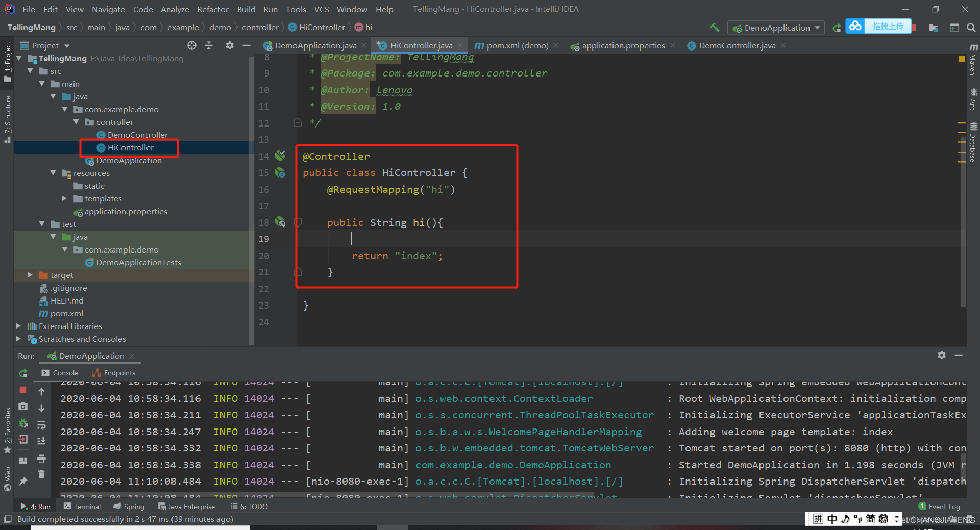Open the Terminal tool window

click(x=82, y=507)
